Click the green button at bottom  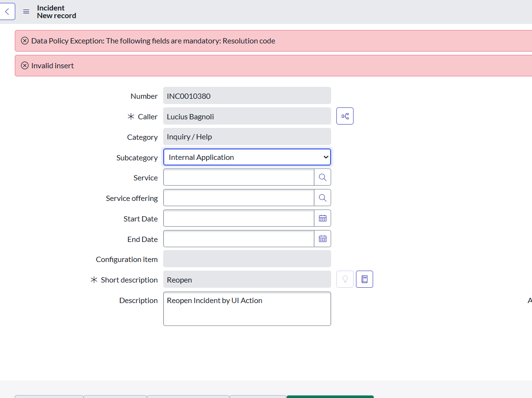pos(330,396)
